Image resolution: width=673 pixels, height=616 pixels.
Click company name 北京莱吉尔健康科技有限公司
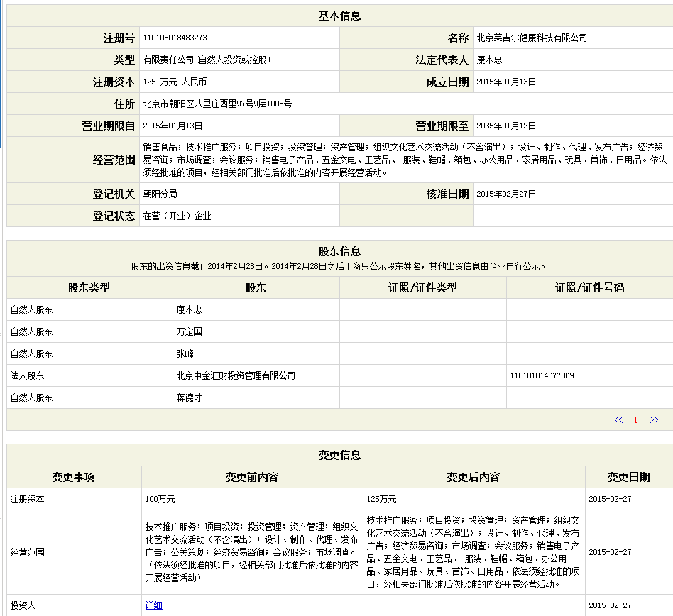531,38
